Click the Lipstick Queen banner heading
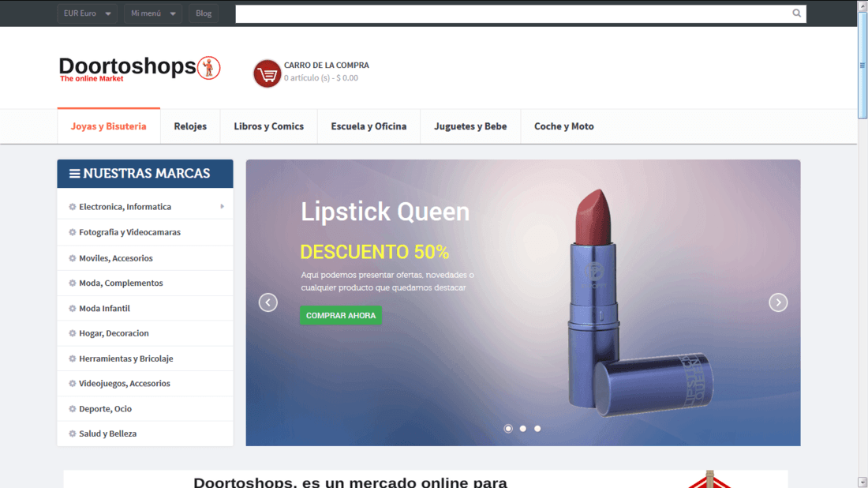 pyautogui.click(x=385, y=212)
